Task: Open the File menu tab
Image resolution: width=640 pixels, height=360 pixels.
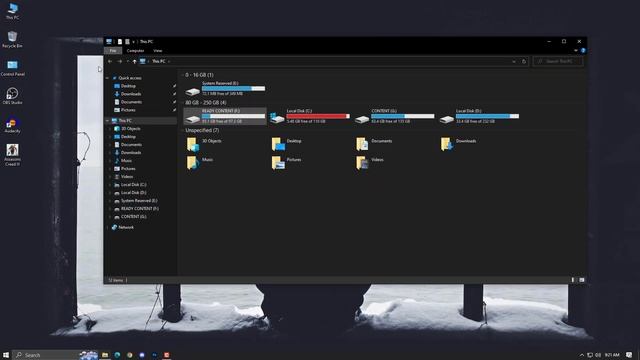Action: click(113, 51)
